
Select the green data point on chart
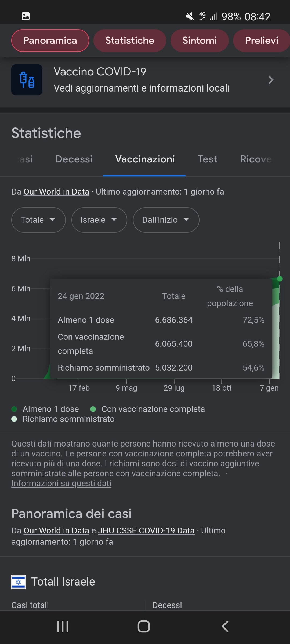tap(280, 279)
